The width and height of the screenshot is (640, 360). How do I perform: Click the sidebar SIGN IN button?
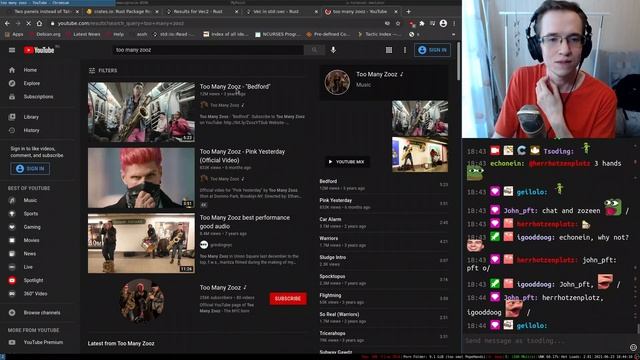[30, 169]
